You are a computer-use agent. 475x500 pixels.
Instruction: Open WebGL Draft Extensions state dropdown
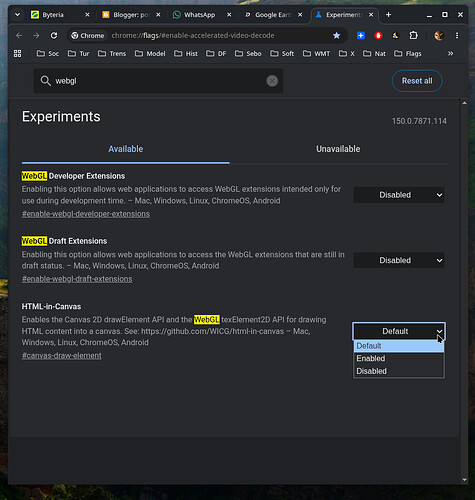[399, 260]
